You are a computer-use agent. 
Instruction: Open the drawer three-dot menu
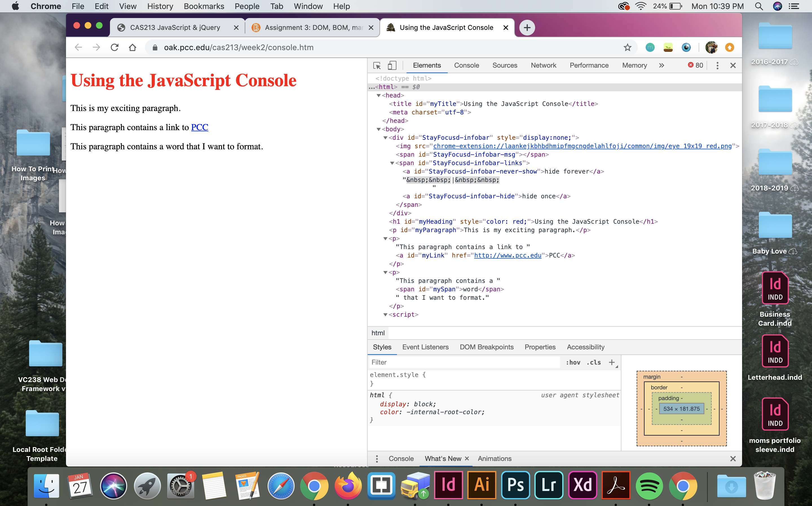pos(377,459)
